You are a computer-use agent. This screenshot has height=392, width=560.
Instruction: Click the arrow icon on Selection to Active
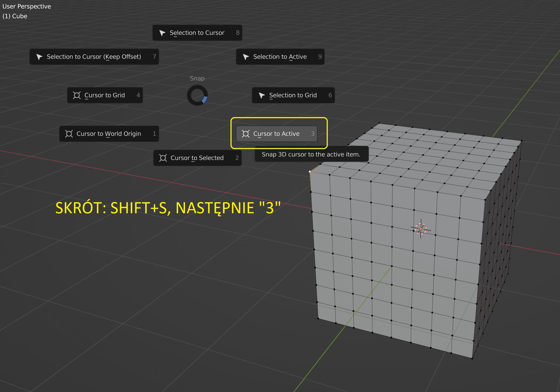pos(246,57)
